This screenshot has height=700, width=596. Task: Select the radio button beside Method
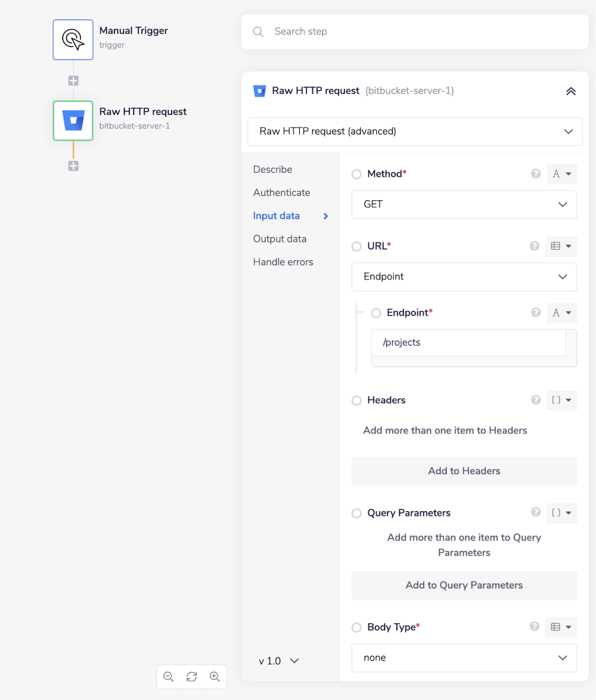coord(356,174)
